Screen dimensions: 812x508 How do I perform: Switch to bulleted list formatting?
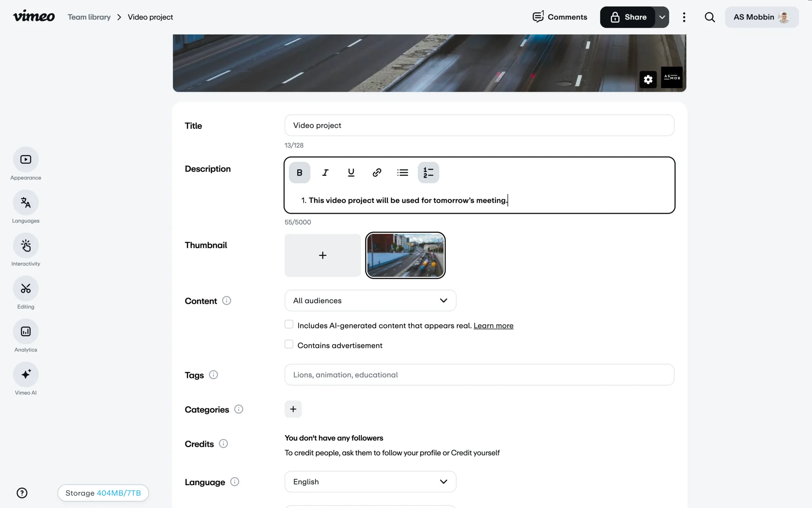pos(403,173)
